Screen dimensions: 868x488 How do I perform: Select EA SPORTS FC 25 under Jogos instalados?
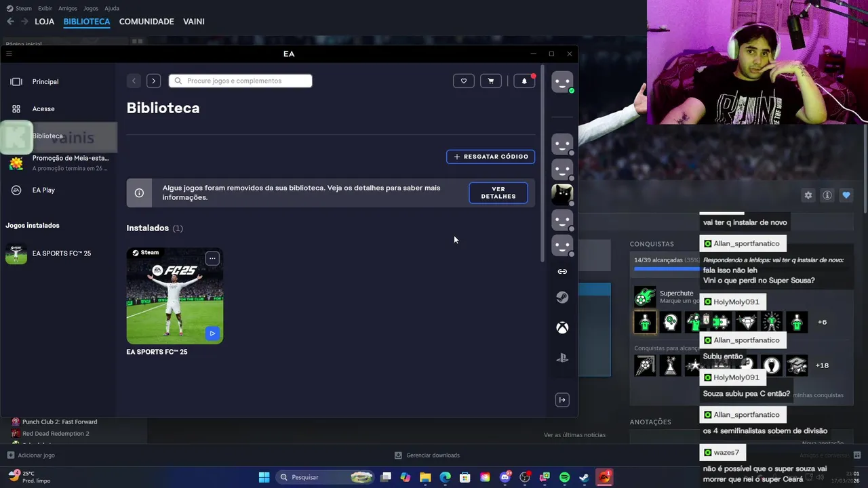(x=58, y=253)
